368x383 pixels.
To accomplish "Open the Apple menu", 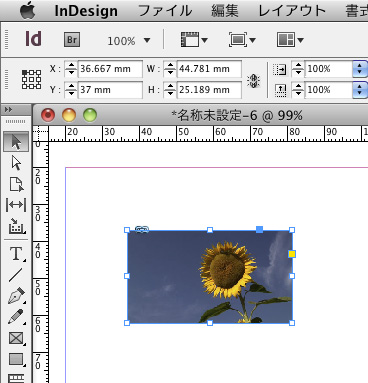I will coord(27,11).
